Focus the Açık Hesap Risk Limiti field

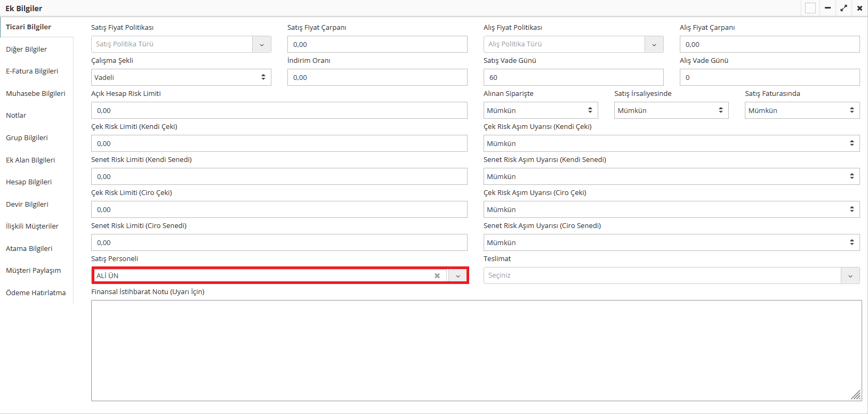[x=279, y=110]
